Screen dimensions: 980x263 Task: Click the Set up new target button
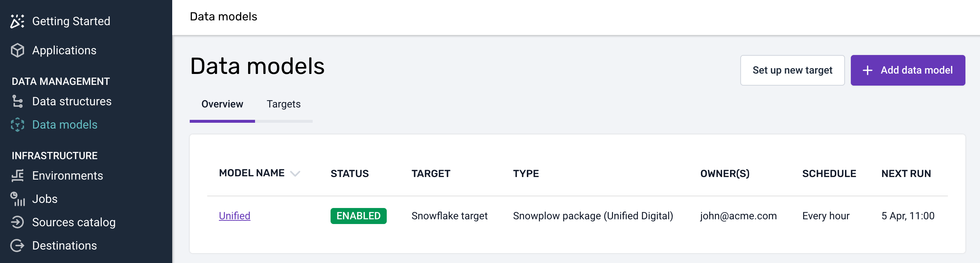coord(792,70)
